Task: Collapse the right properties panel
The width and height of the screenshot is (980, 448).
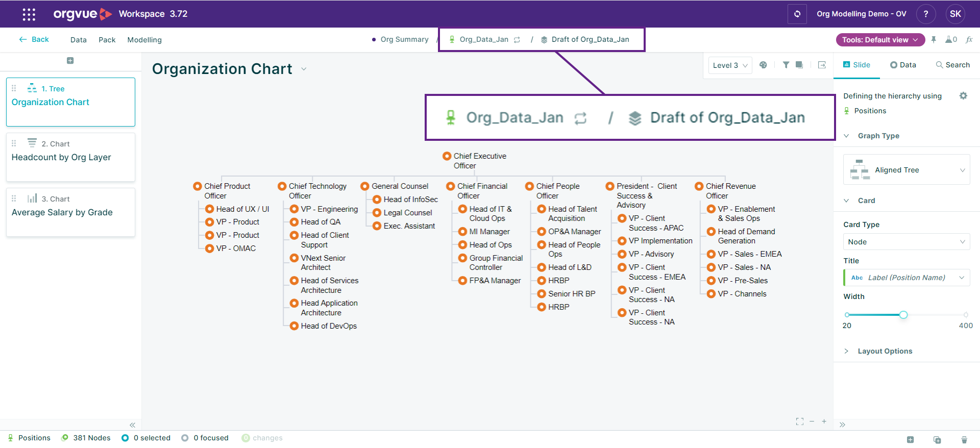Action: coord(842,425)
